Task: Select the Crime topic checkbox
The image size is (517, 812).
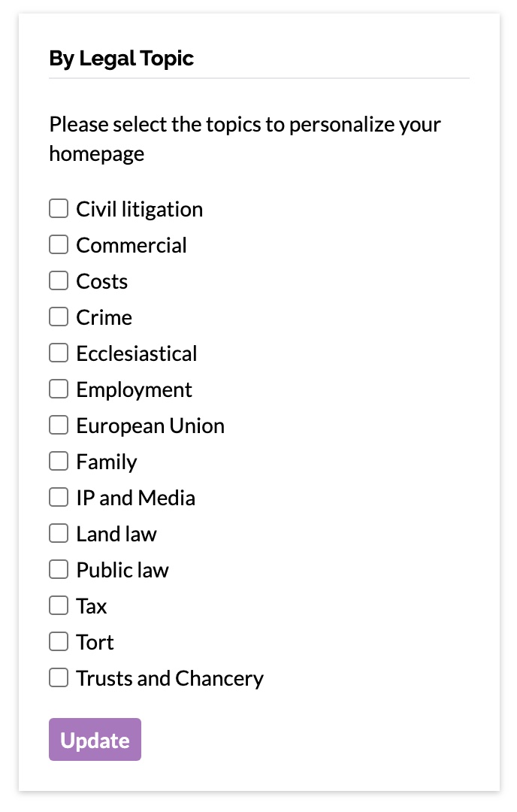Action: [x=59, y=317]
